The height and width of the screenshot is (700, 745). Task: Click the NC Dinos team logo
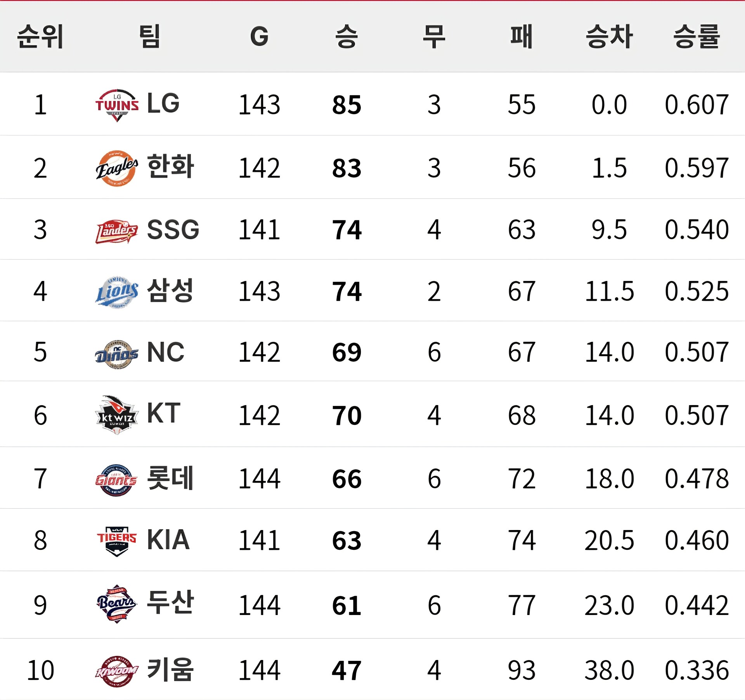coord(117,354)
